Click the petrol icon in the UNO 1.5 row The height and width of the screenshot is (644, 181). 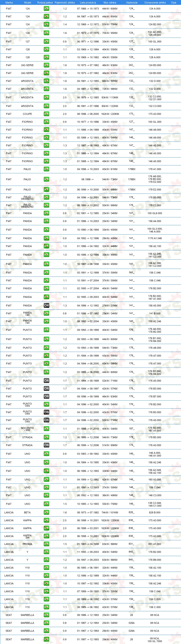(x=46, y=504)
